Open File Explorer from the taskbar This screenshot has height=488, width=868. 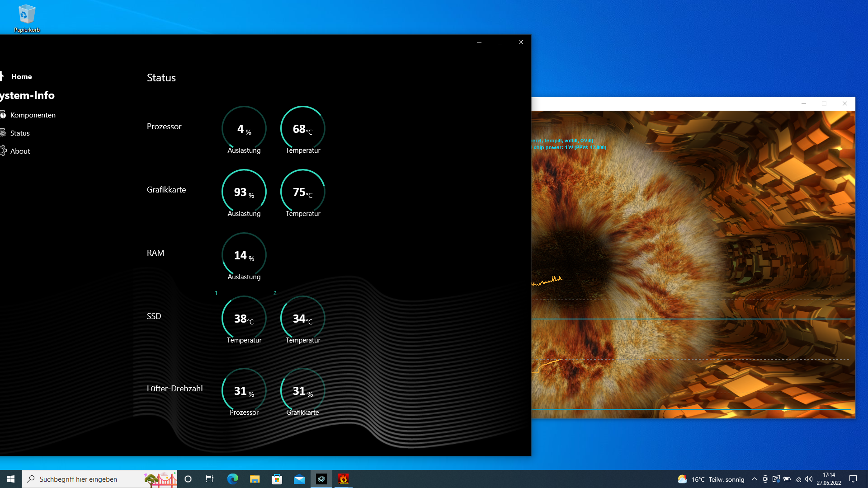255,479
